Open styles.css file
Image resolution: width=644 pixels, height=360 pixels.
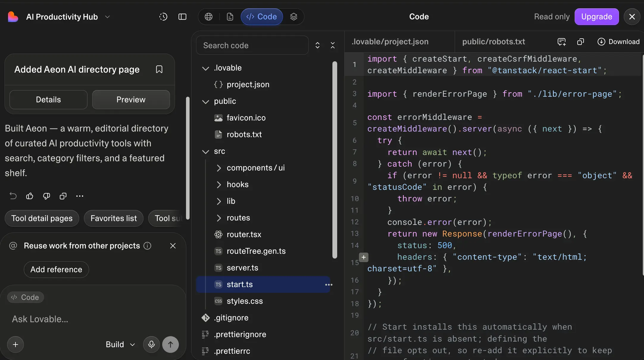264,301
